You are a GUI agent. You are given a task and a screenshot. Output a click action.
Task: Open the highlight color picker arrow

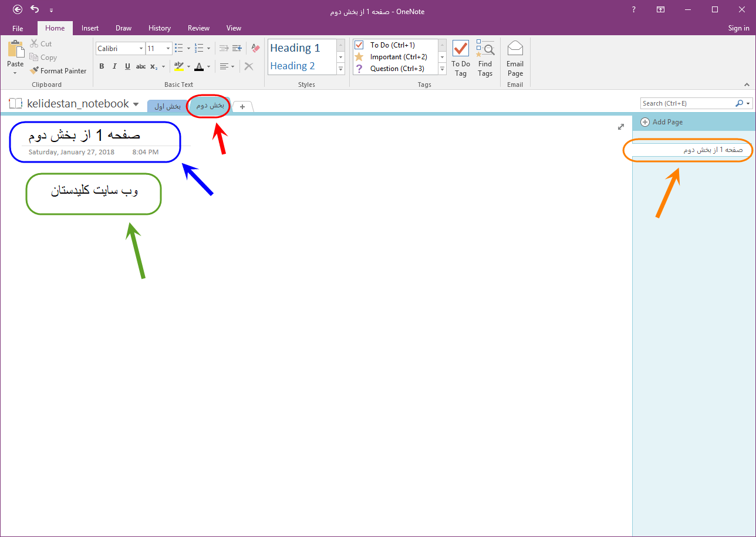pos(188,67)
